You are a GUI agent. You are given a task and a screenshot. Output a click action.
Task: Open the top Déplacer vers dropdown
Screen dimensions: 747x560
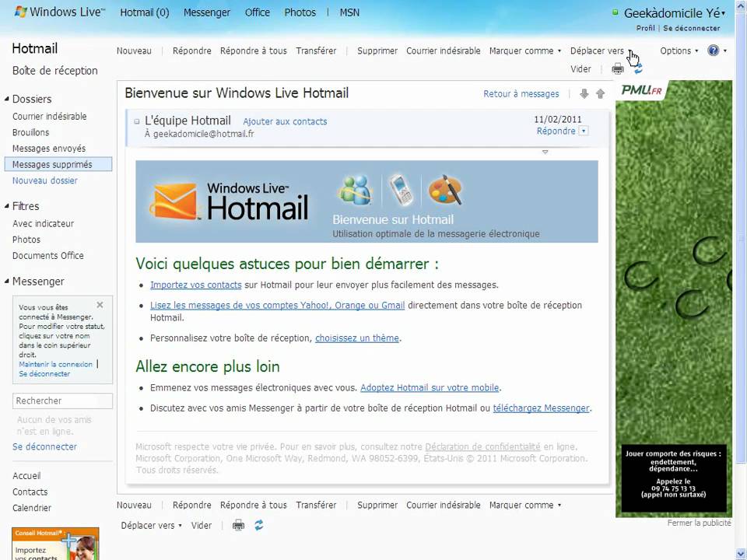point(601,51)
